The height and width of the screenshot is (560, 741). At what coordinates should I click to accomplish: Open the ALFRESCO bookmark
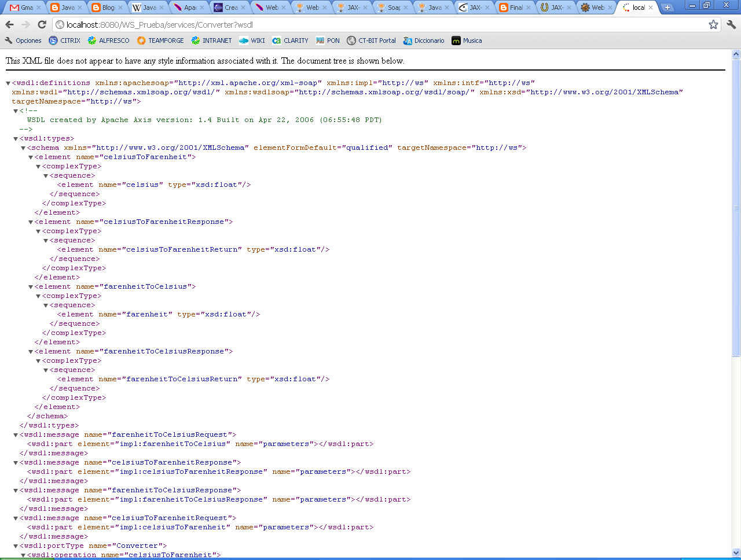[109, 40]
